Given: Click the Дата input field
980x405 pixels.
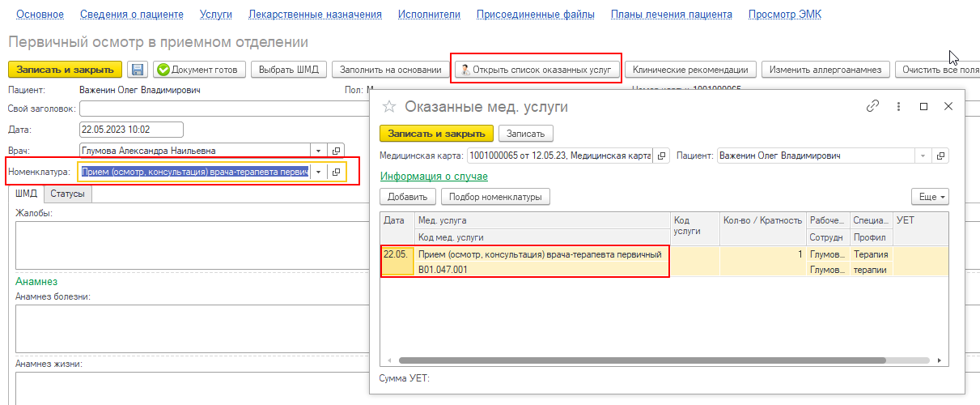Looking at the screenshot, I should click(131, 130).
